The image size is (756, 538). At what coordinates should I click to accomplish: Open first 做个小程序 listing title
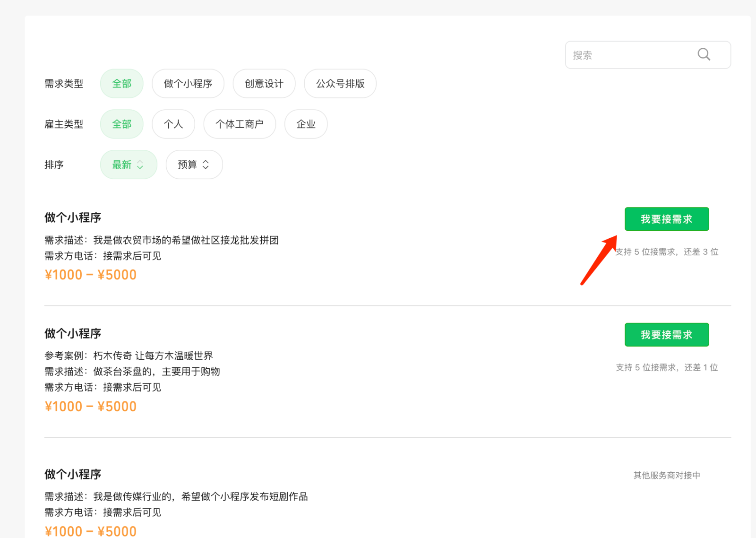coord(73,217)
